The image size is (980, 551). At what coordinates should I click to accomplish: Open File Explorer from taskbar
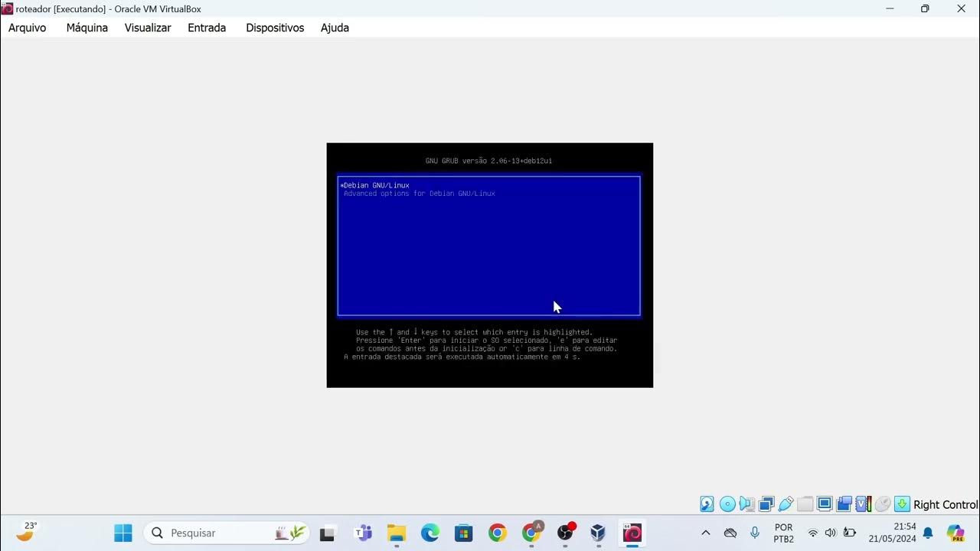pyautogui.click(x=396, y=533)
